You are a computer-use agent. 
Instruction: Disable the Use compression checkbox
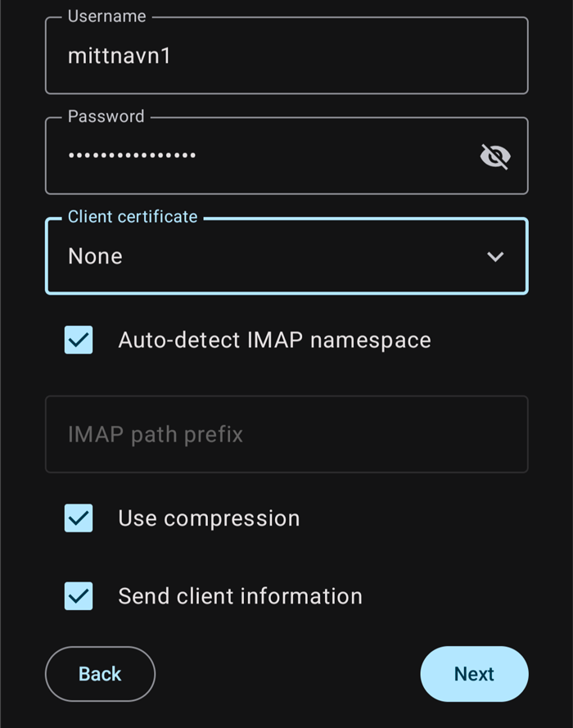79,518
